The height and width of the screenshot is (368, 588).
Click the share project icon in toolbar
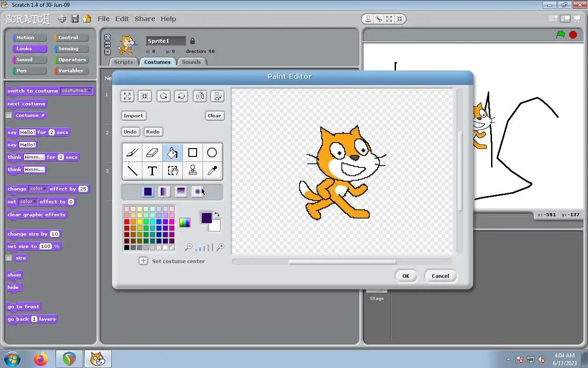coord(87,19)
